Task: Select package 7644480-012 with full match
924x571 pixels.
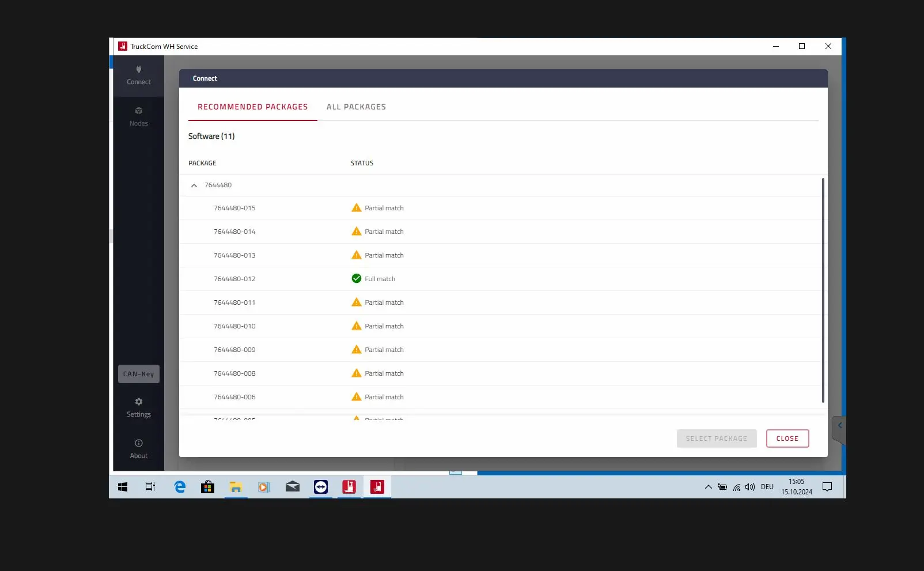Action: pyautogui.click(x=500, y=279)
